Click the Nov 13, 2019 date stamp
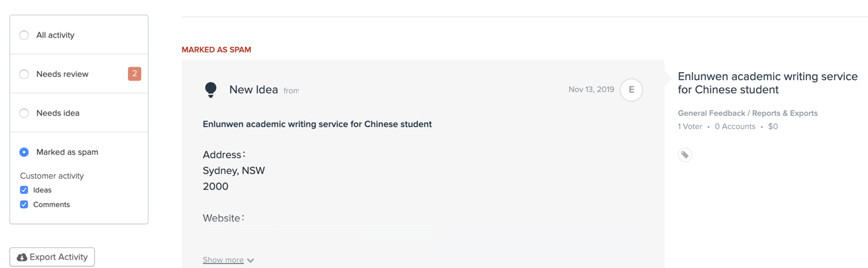 tap(591, 89)
